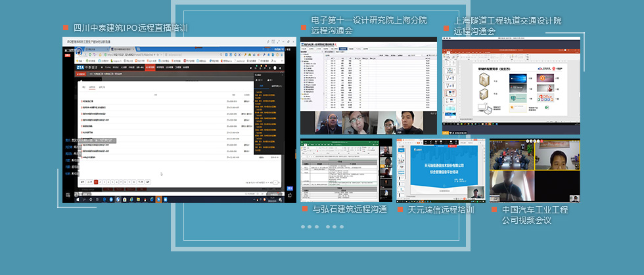This screenshot has width=644, height=275.
Task: Click the orange bullet beside 四川中泰建筑IPO远程直播培训
Action: click(x=65, y=28)
